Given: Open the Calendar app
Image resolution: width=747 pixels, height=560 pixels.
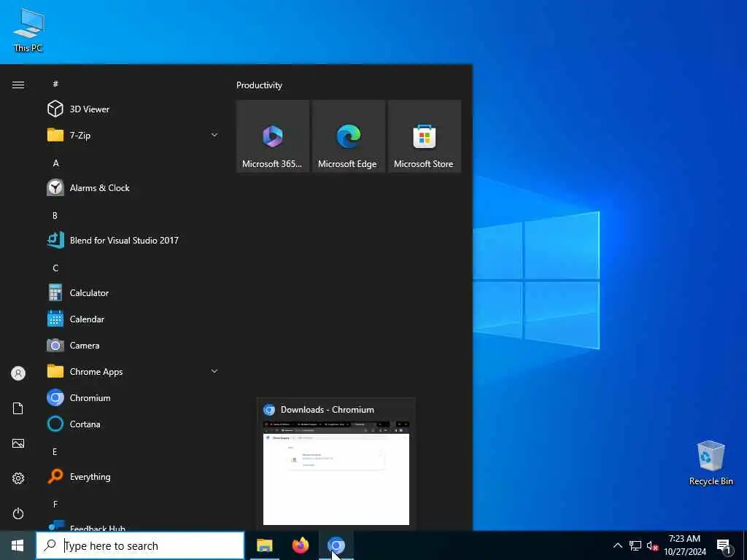Looking at the screenshot, I should (x=133, y=319).
